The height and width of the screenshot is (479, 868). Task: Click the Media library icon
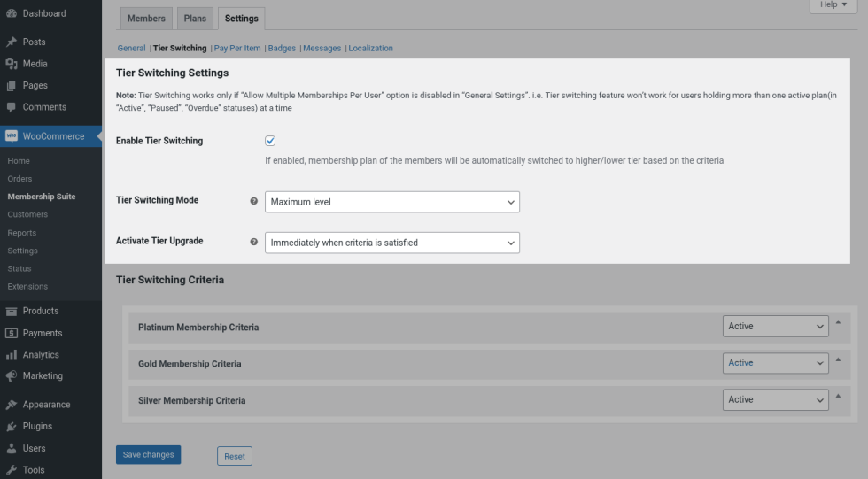point(12,64)
